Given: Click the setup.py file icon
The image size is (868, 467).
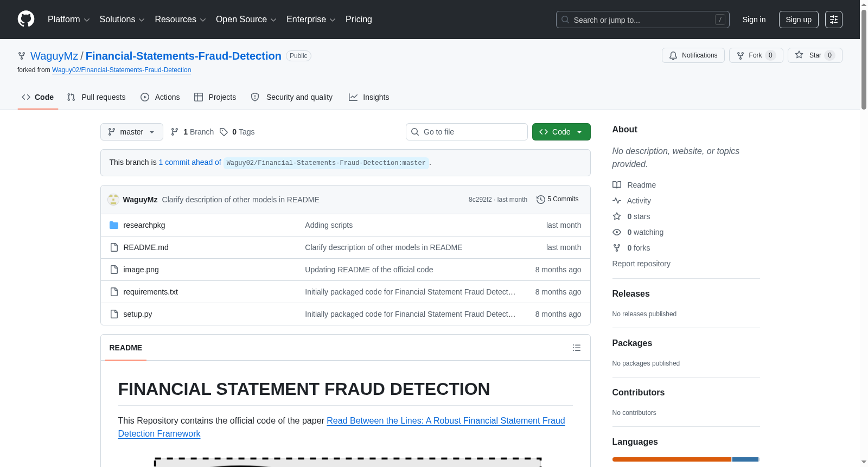Looking at the screenshot, I should (x=114, y=314).
